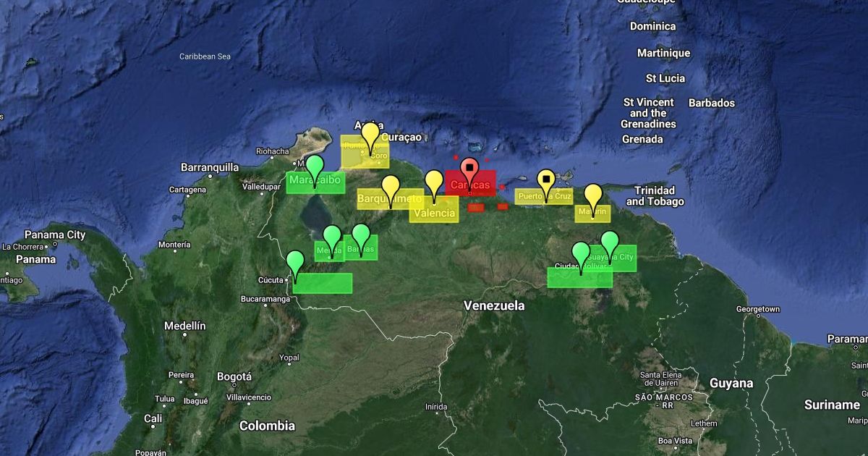The width and height of the screenshot is (868, 456).
Task: Click the red Caracas label box
Action: 470,183
